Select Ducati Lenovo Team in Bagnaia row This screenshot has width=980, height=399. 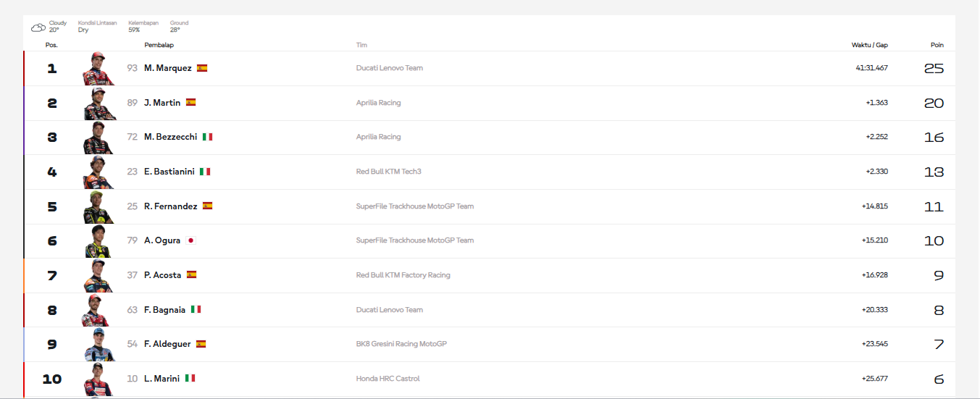390,310
